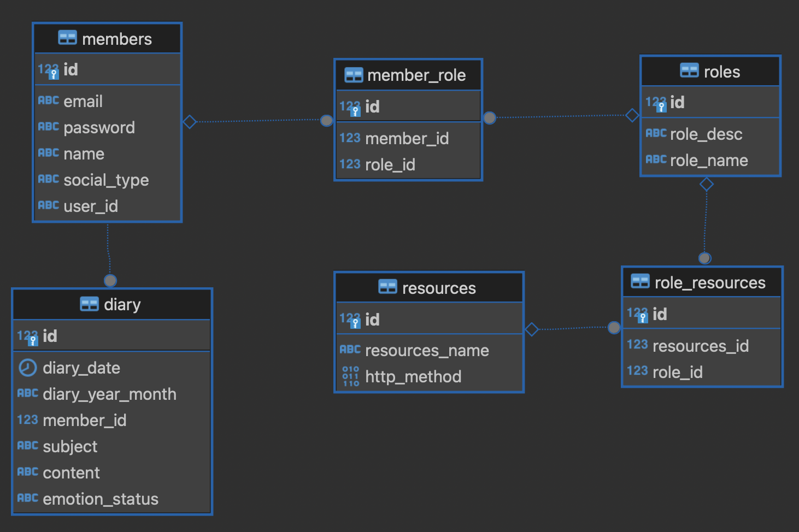Select the primary key icon of members id
The height and width of the screenshot is (532, 799).
coord(48,70)
